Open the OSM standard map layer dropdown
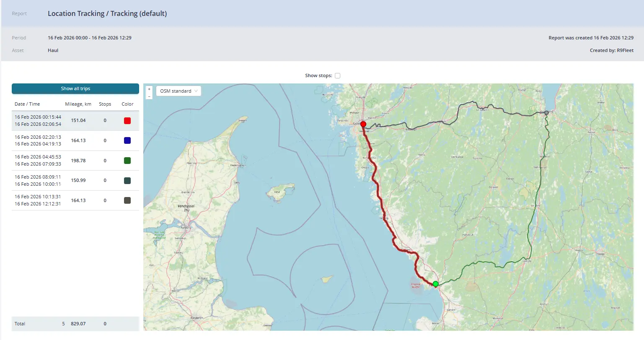644x340 pixels. [178, 91]
